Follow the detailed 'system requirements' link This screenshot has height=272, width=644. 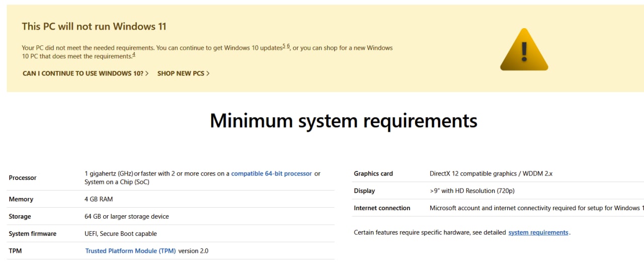point(538,232)
